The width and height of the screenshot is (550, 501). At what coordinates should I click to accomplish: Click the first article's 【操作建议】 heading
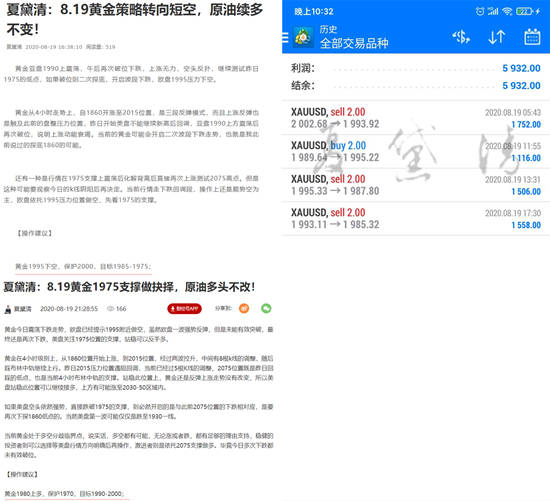point(35,233)
